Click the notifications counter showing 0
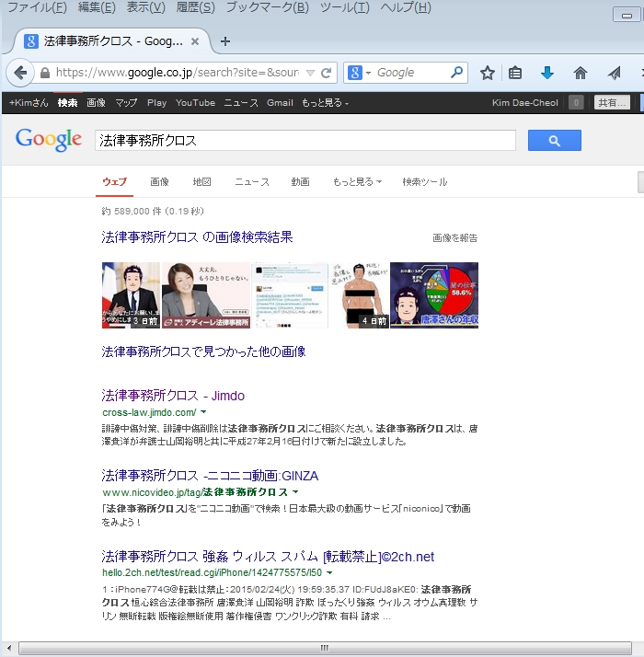Viewport: 644px width, 657px height. pos(576,103)
